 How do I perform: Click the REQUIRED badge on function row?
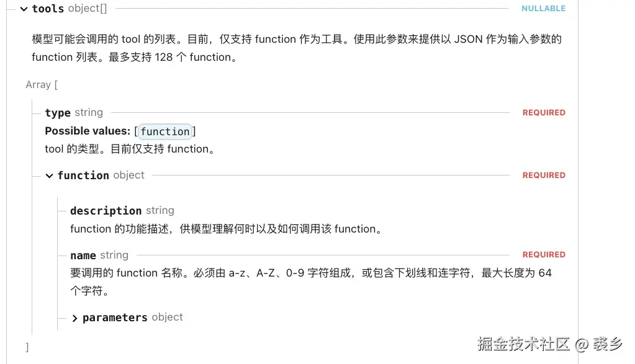(544, 175)
